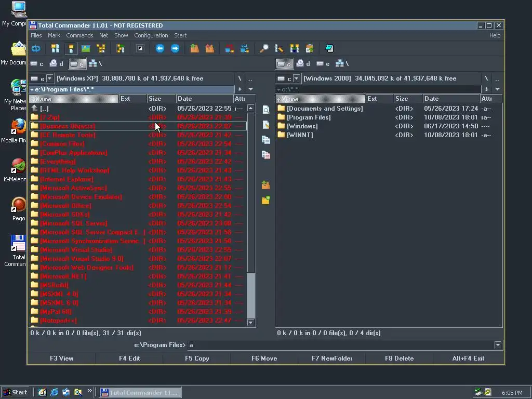Click the Pack Files toolbar icon
532x399 pixels.
(194, 48)
